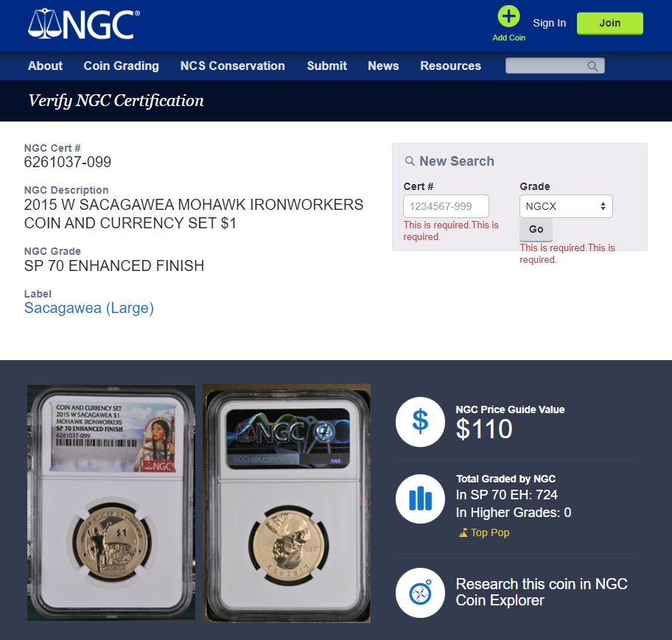Click the Top Pop trophy icon
Viewport: 672px width, 640px height.
click(x=463, y=533)
